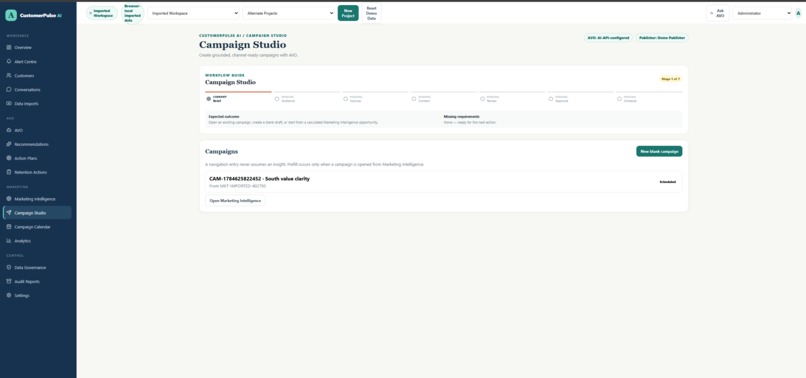Open Marketing Intelligence sidebar icon
Image resolution: width=806 pixels, height=378 pixels.
click(9, 199)
